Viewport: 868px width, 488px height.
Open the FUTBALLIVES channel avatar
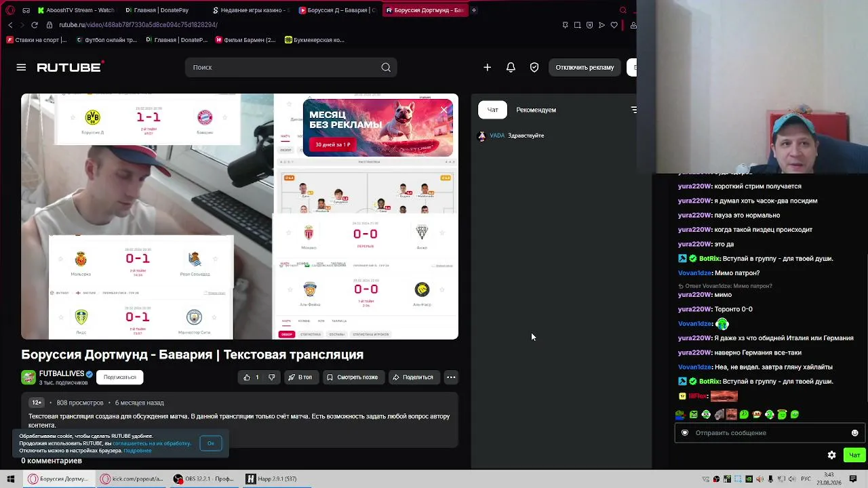28,378
